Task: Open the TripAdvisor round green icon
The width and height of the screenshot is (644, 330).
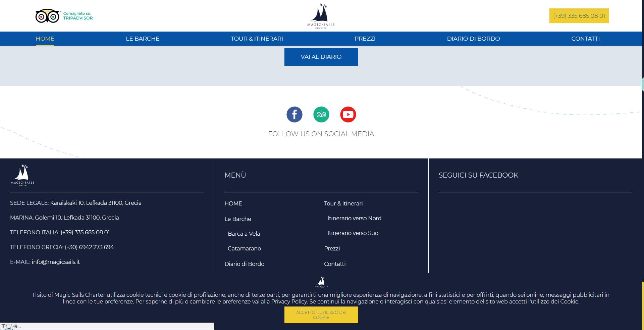Action: coord(321,114)
